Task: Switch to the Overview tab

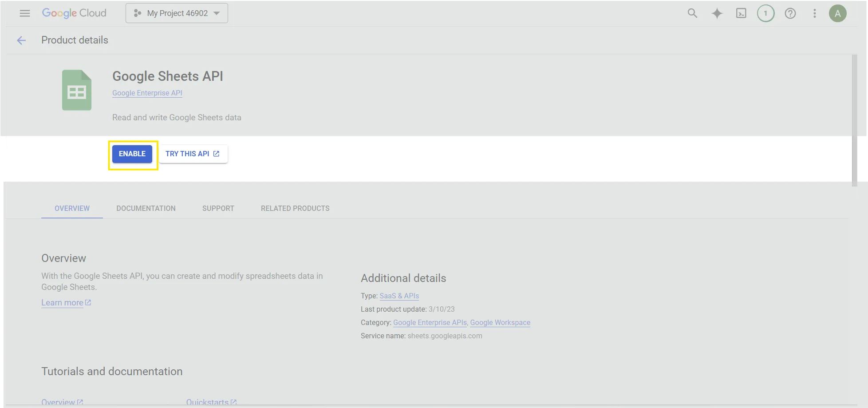Action: point(72,208)
